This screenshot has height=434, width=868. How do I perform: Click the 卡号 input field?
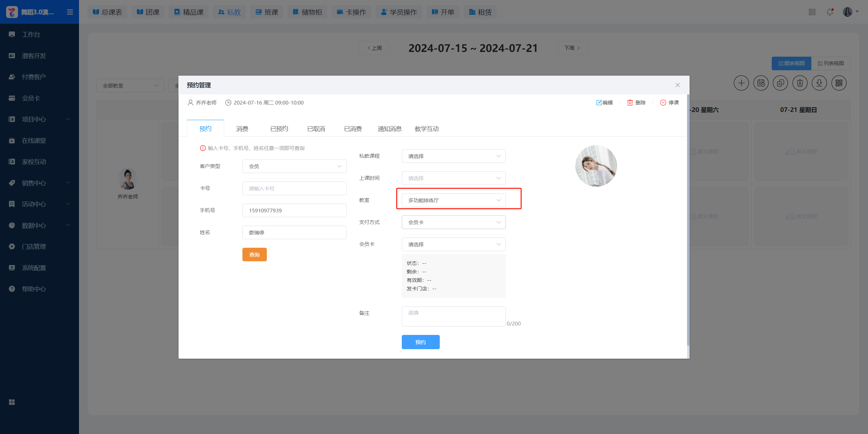click(294, 188)
